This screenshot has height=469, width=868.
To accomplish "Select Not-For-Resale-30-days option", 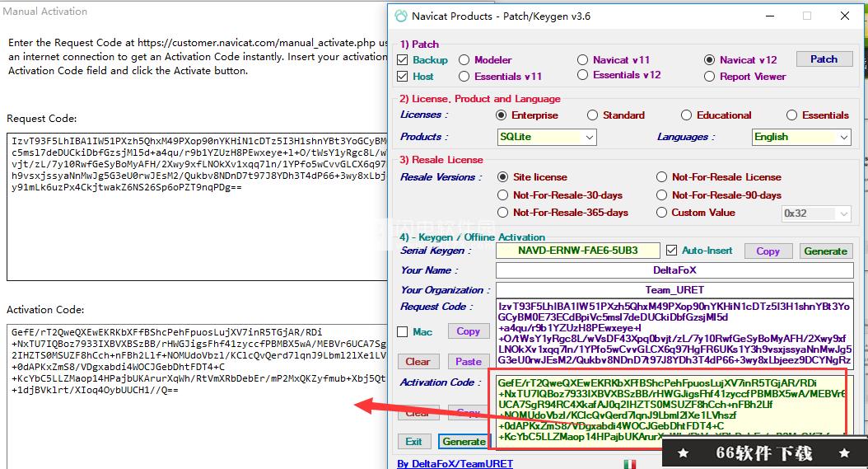I will (x=502, y=195).
